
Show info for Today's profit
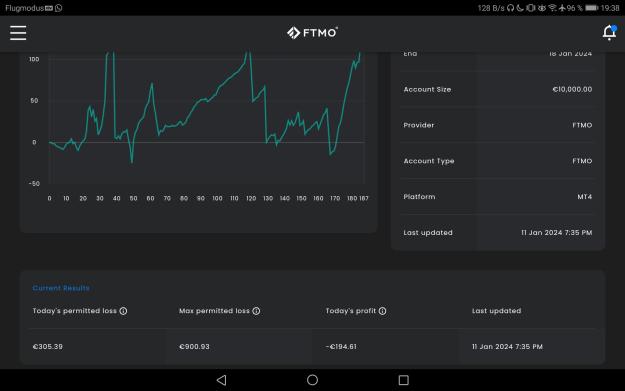382,311
